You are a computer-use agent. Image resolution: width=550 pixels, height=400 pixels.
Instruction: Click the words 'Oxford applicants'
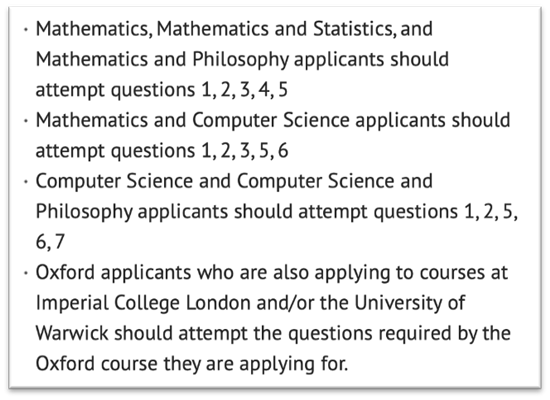click(113, 273)
